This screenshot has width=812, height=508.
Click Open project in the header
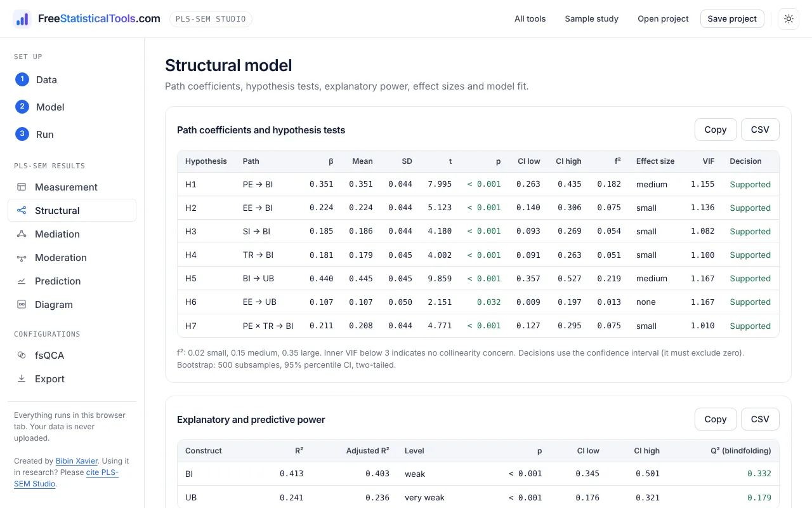click(x=663, y=19)
